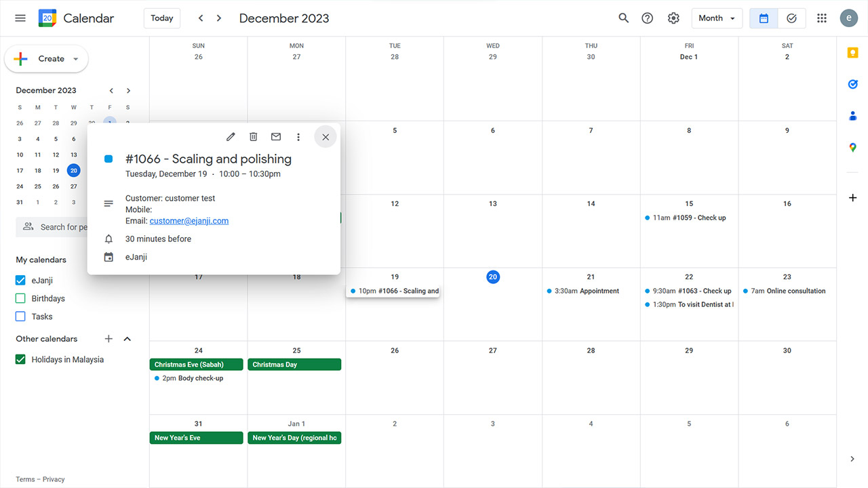Open the Google apps grid
Screen dimensions: 868x488
[x=821, y=18]
